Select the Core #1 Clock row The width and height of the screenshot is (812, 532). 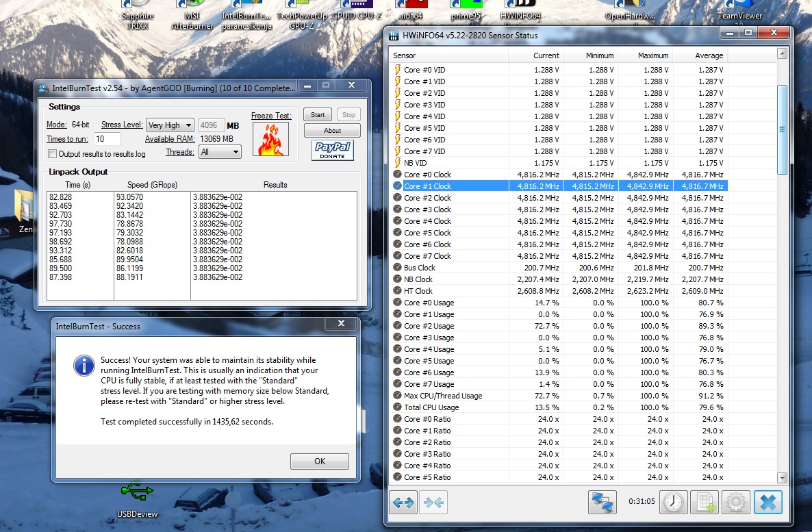tap(559, 186)
